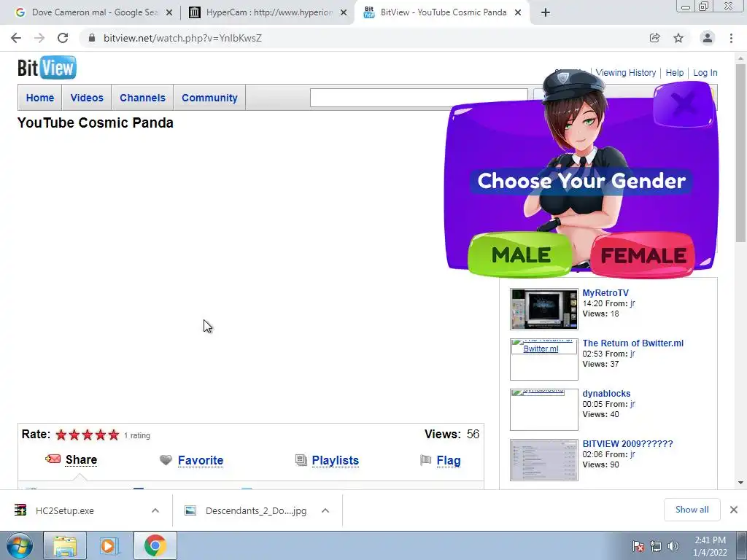Image resolution: width=747 pixels, height=560 pixels.
Task: Open The Return of Bwitter.ml video link
Action: (x=632, y=343)
